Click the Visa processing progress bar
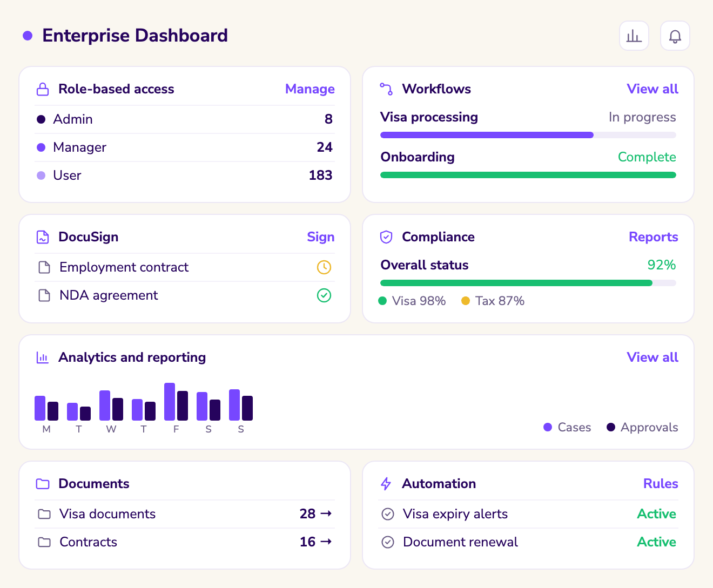The height and width of the screenshot is (588, 713). [528, 135]
